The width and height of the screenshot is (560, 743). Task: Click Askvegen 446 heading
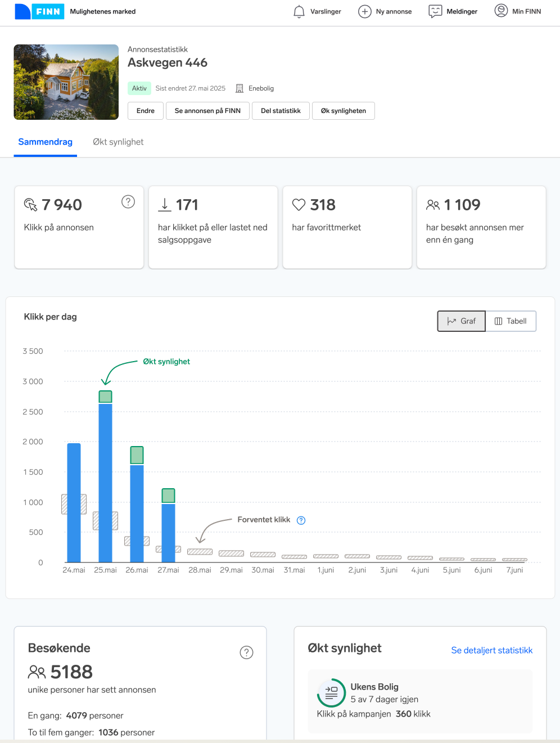click(168, 62)
